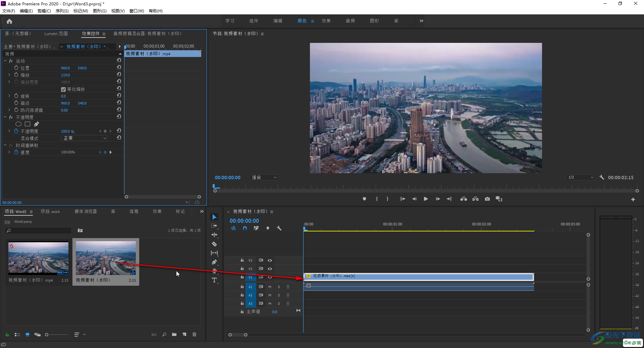Collapse the Opacity effect group
This screenshot has height=348, width=644.
point(5,117)
